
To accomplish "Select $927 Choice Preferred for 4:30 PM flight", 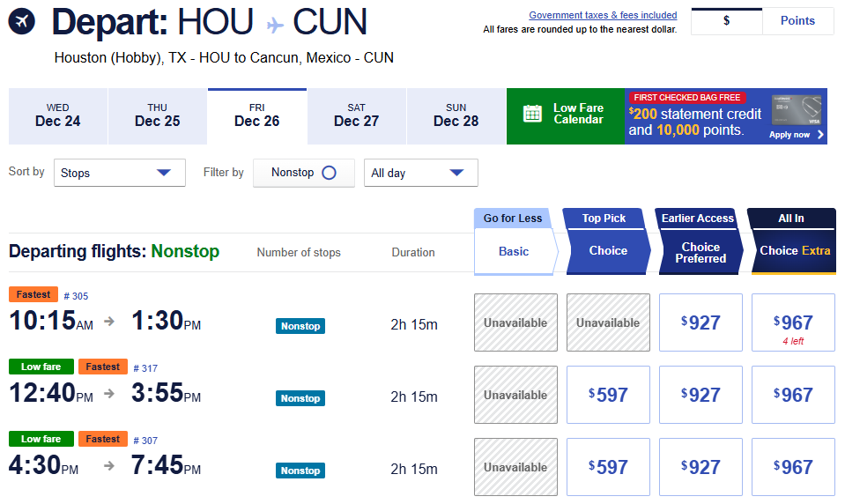I will coord(700,467).
